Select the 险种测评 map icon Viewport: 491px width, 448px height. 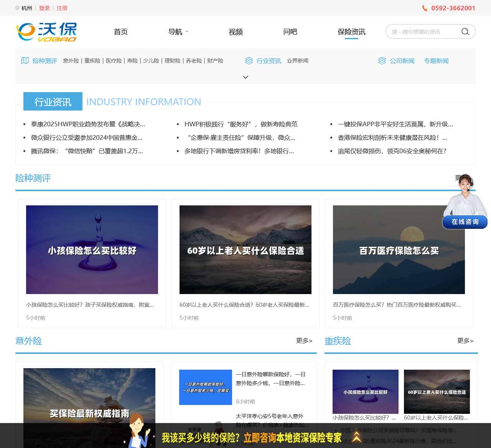click(x=25, y=60)
